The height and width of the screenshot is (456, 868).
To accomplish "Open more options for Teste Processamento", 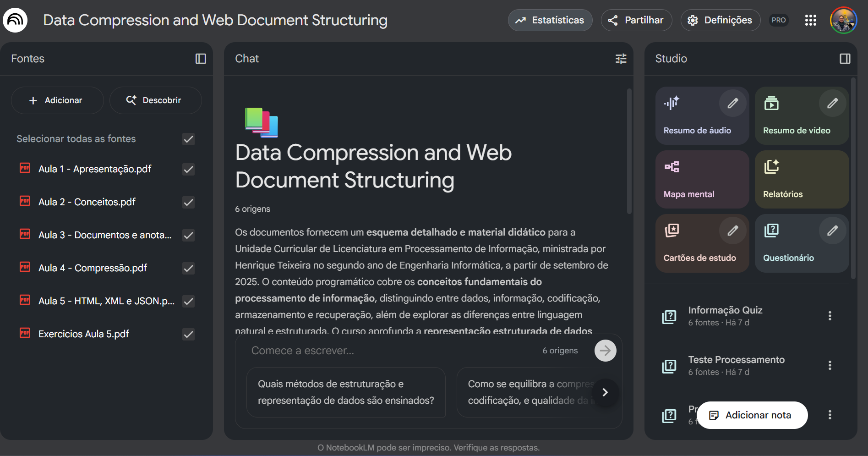I will [x=830, y=365].
